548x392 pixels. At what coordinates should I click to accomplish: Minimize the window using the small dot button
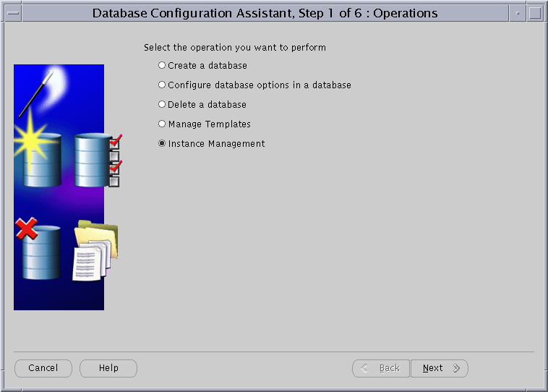(518, 13)
